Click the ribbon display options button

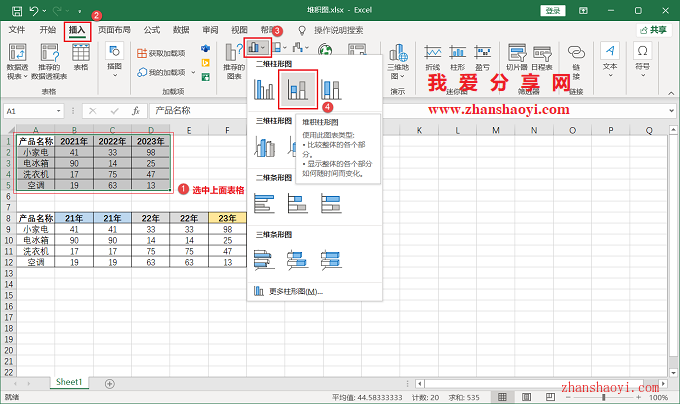click(583, 10)
